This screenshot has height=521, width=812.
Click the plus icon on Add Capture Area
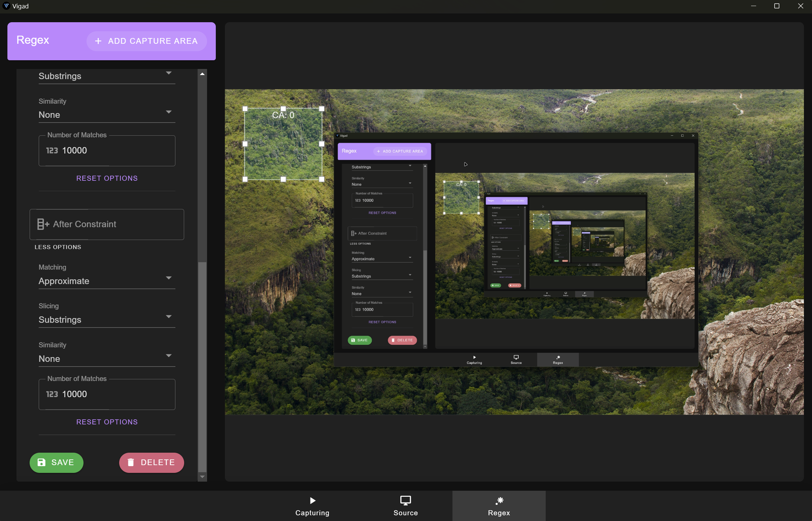(98, 41)
